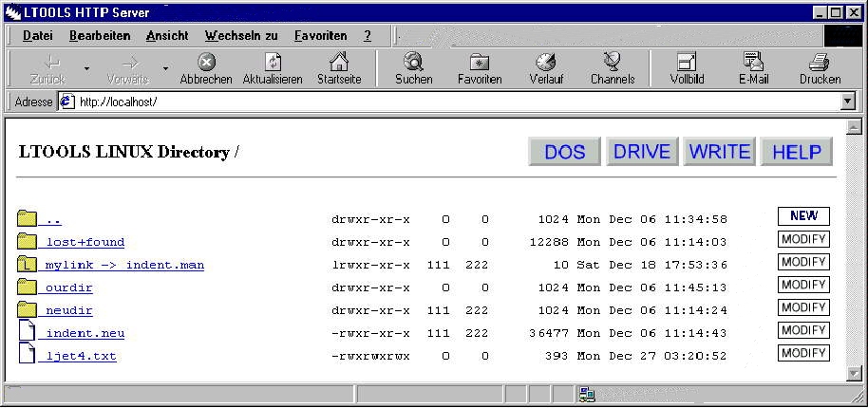868x408 pixels.
Task: Show the Verlauf history panel
Action: (x=545, y=63)
